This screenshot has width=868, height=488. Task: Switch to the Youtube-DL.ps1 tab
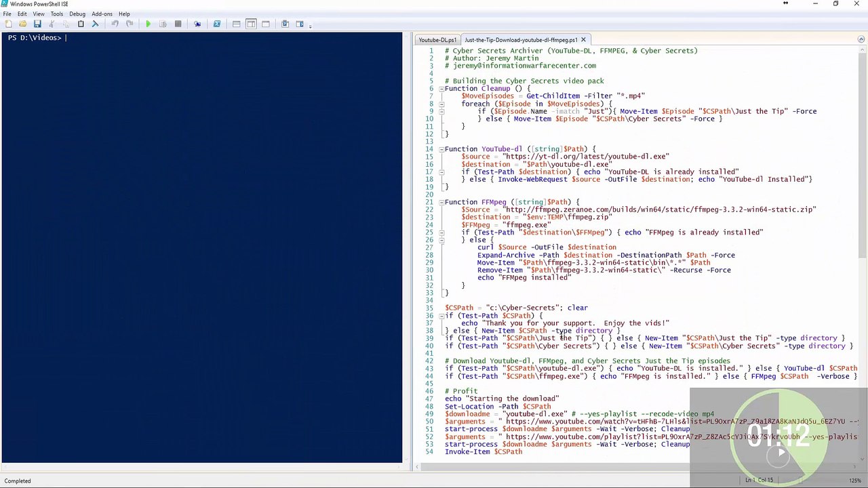tap(437, 40)
